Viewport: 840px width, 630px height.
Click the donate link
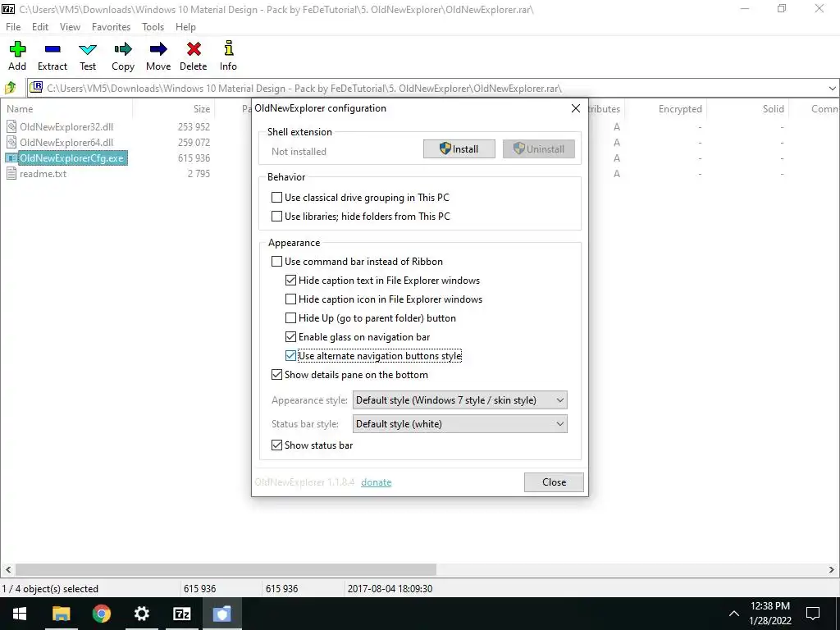coord(376,482)
